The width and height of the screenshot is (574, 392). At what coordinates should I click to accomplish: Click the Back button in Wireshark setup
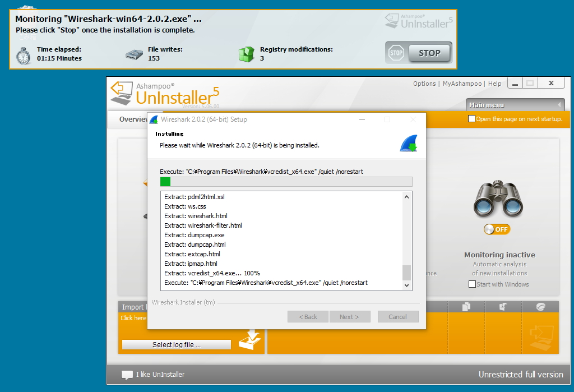(308, 317)
